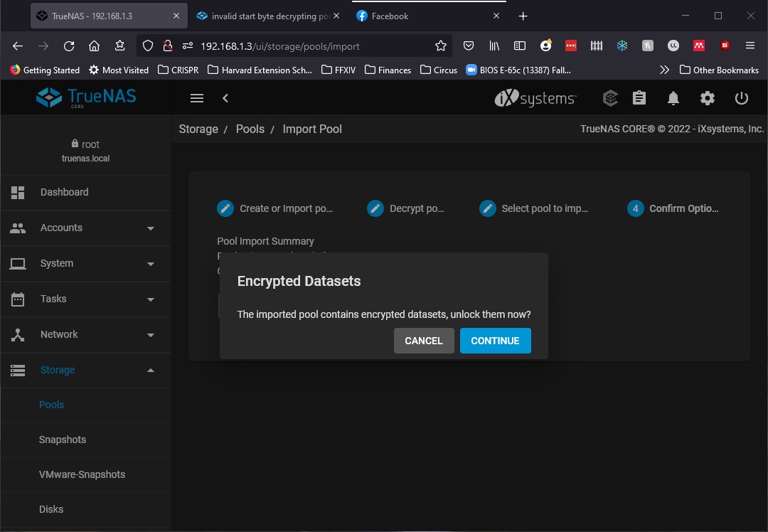
Task: Go to Storage breadcrumb
Action: tap(198, 129)
